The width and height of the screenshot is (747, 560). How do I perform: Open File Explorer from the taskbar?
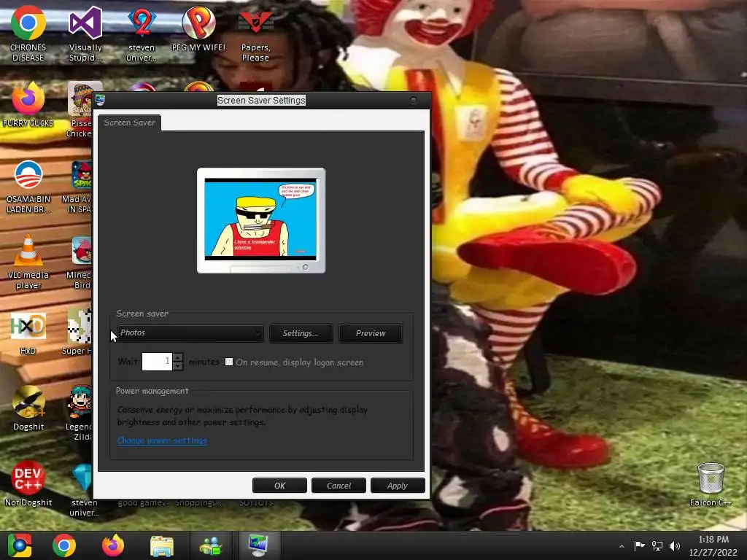(x=162, y=545)
